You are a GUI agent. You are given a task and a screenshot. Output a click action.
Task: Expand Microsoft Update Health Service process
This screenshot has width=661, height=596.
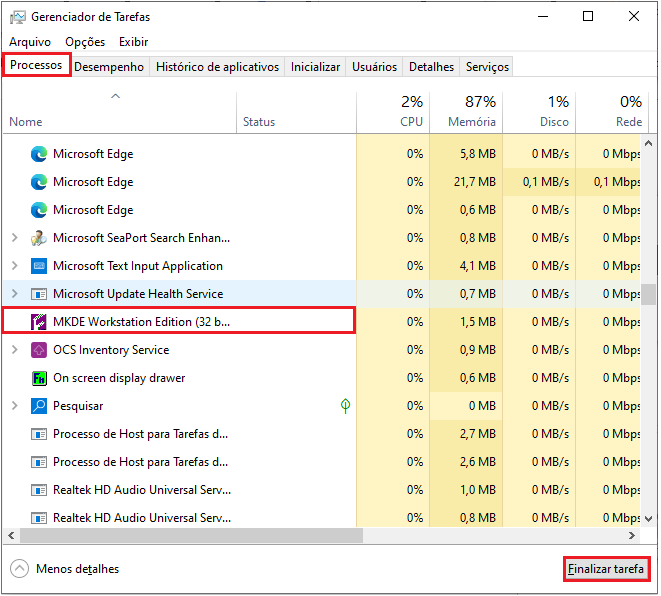[x=15, y=294]
